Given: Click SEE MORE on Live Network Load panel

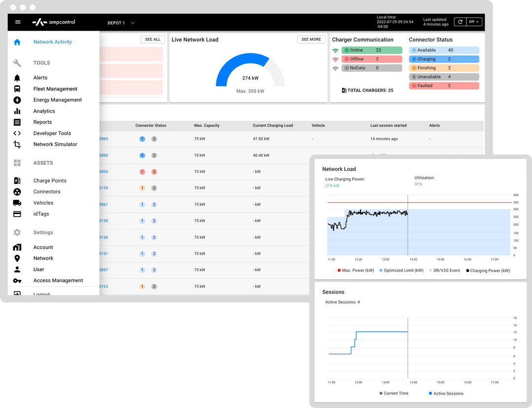Looking at the screenshot, I should click(x=311, y=39).
